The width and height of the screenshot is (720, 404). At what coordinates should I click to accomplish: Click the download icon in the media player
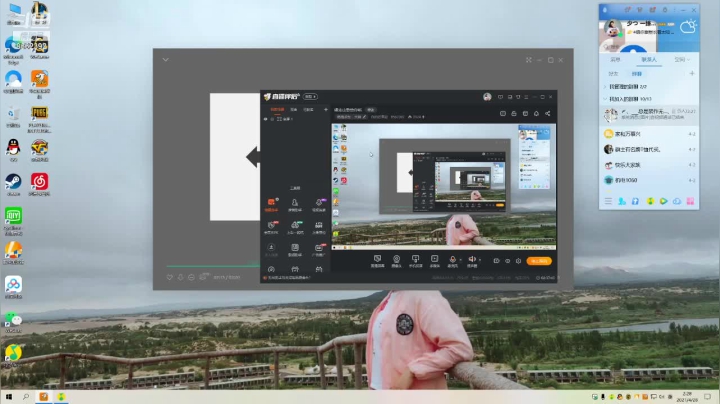point(180,277)
